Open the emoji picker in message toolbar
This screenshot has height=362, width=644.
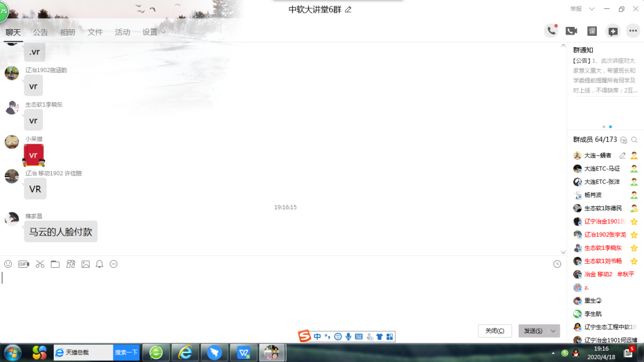pyautogui.click(x=8, y=264)
